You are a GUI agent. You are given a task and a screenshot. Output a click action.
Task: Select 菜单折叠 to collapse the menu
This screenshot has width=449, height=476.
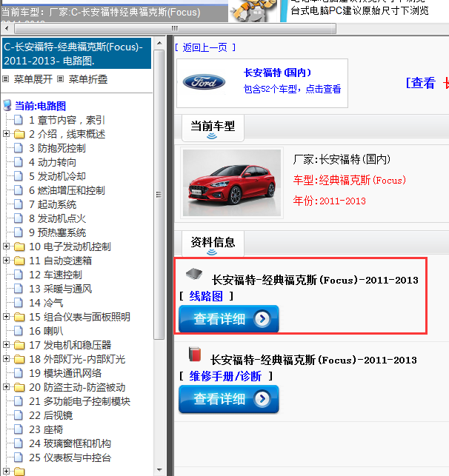click(x=88, y=79)
